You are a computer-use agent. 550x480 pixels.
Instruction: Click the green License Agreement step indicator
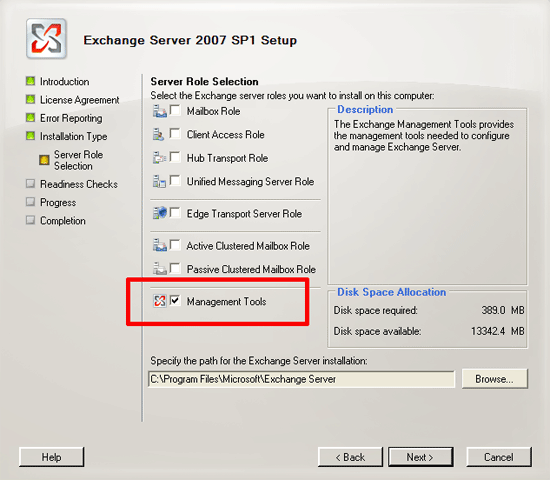pos(31,99)
